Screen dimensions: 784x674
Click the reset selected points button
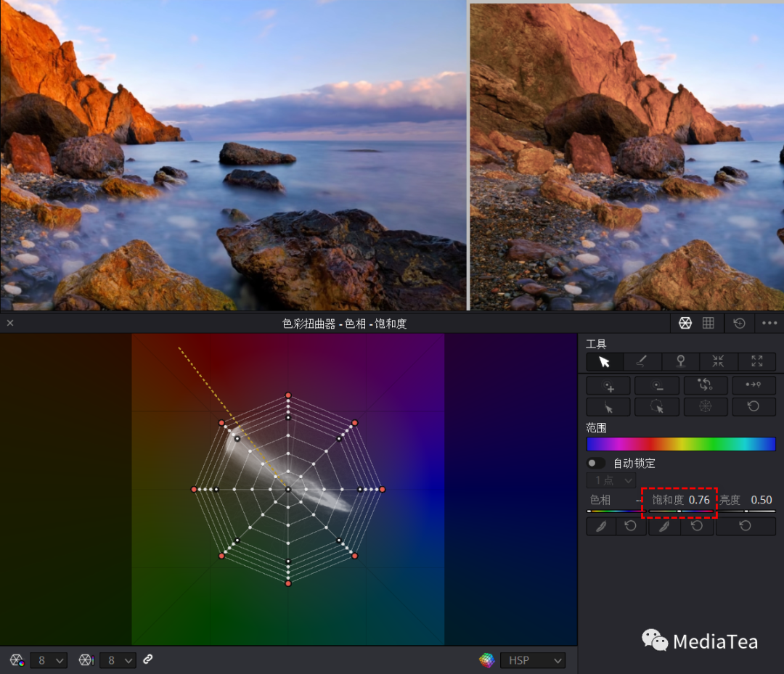click(x=754, y=407)
